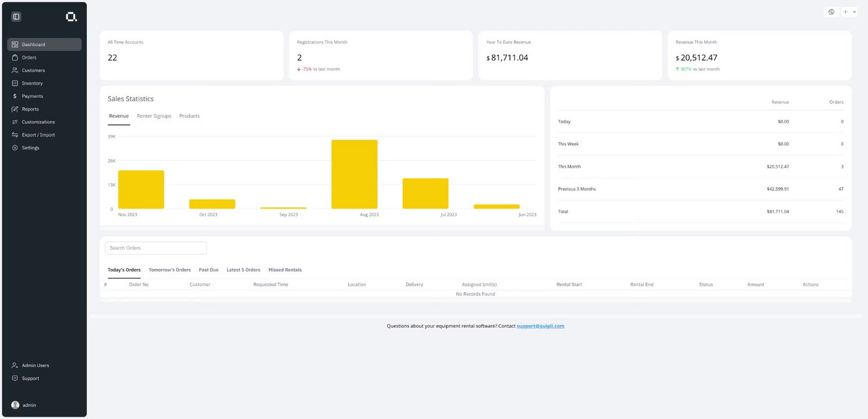Click the 'Rental Start' column header
This screenshot has width=868, height=419.
[x=569, y=285]
